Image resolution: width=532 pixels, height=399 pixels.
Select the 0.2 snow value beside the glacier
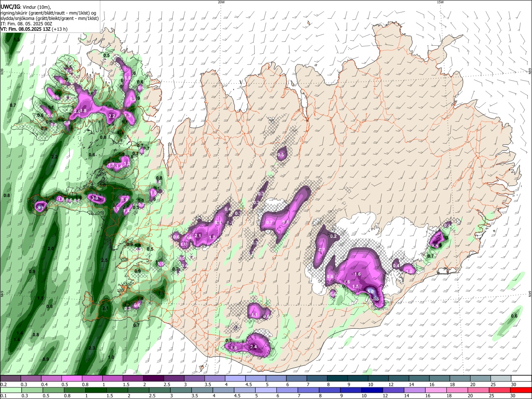333,236
